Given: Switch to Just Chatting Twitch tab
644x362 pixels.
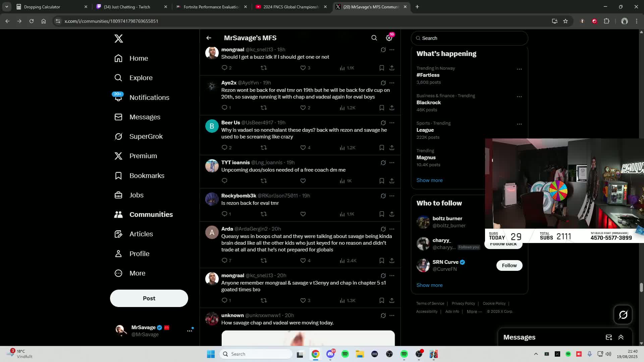Looking at the screenshot, I should pyautogui.click(x=127, y=7).
